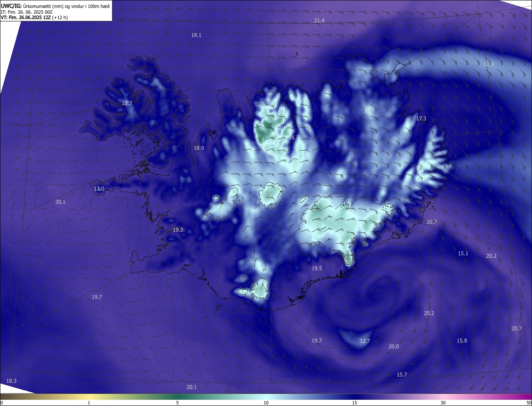Click the 15.8 value on the map

pos(462,340)
